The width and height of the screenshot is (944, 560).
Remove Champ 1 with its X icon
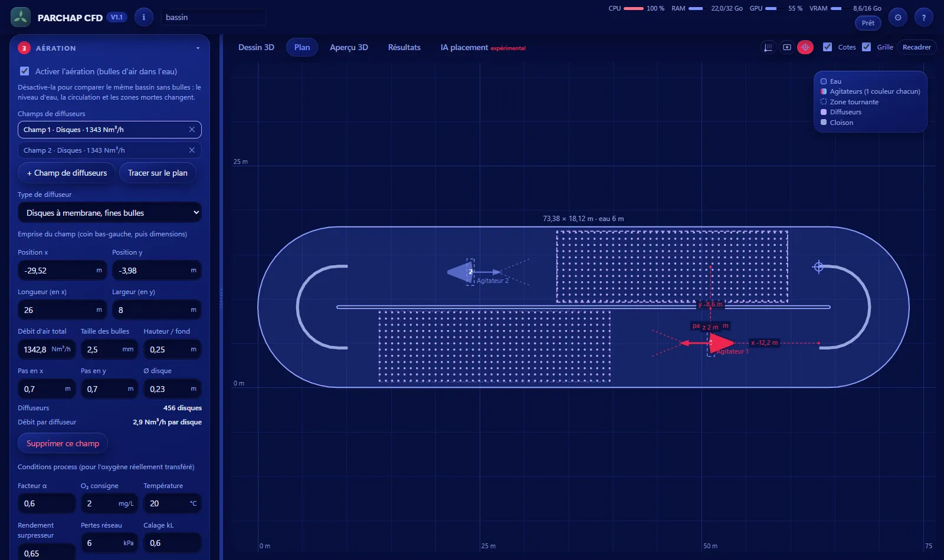(x=192, y=129)
